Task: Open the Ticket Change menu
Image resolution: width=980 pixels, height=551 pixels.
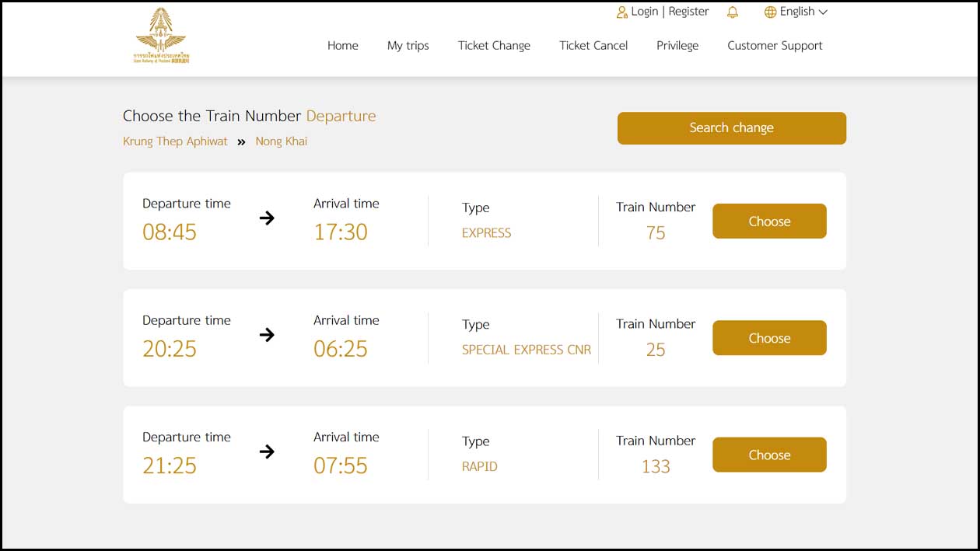Action: tap(494, 45)
